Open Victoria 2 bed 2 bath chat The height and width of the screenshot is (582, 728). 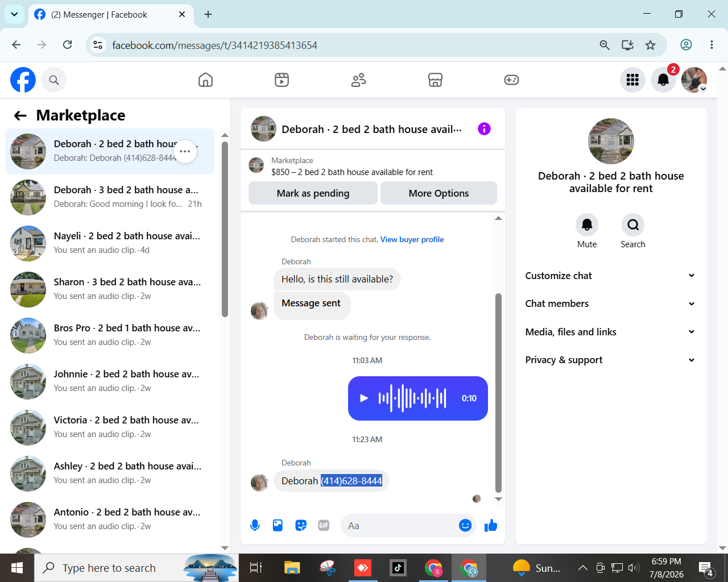(110, 427)
